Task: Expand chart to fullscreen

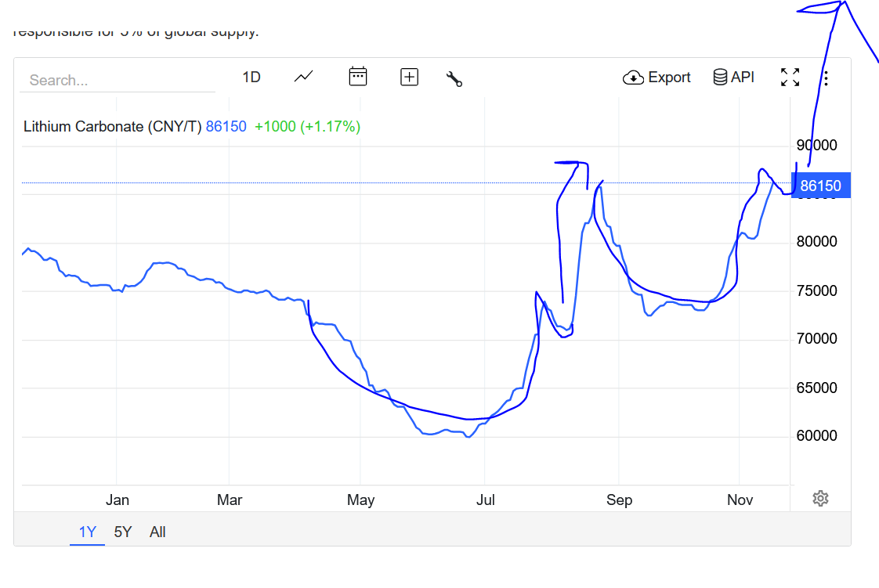Action: (x=790, y=78)
